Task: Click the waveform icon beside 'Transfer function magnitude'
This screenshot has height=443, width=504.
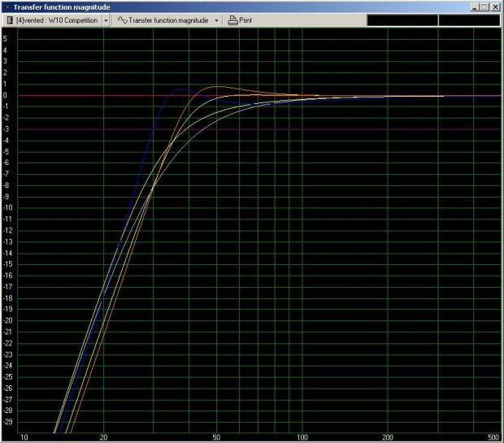Action: (122, 20)
